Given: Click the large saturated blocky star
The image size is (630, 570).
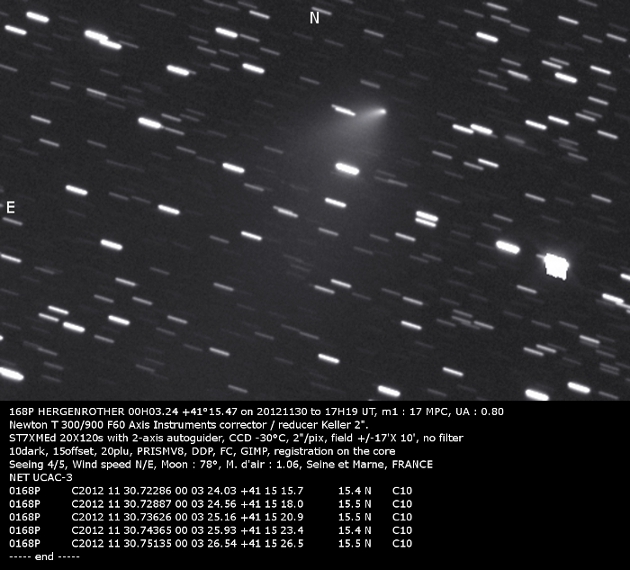Looking at the screenshot, I should [x=556, y=266].
